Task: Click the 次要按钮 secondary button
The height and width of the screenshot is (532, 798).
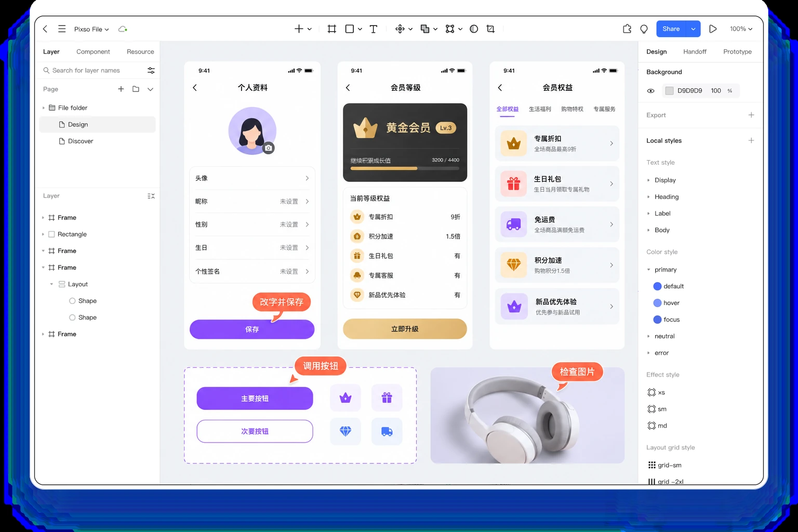Action: [255, 431]
